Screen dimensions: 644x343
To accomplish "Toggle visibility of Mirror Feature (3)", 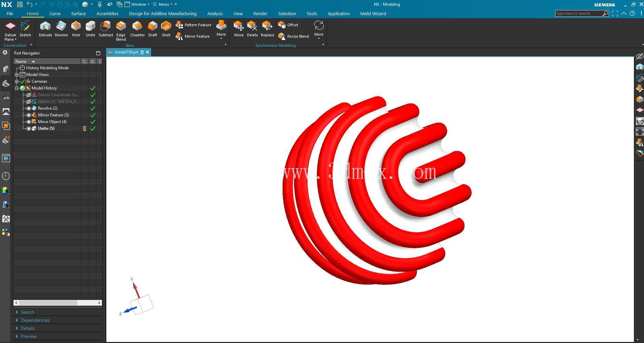I will coord(29,115).
